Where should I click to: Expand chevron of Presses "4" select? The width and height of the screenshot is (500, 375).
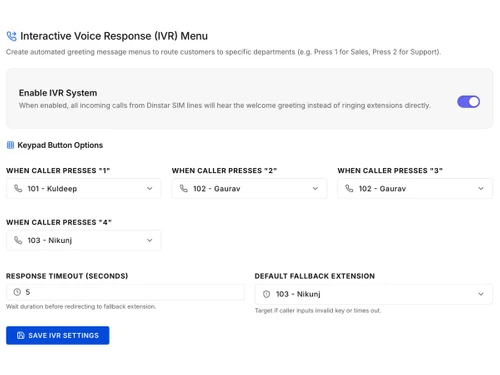click(x=150, y=240)
